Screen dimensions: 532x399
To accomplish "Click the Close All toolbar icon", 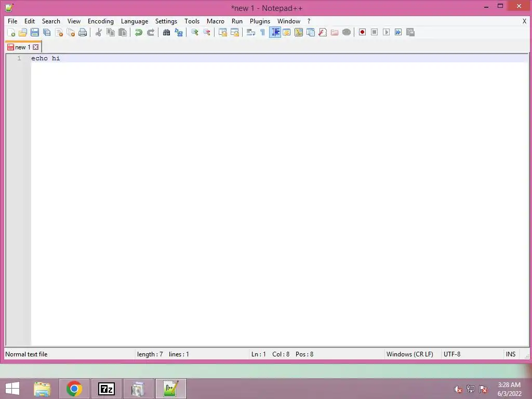I will 71,32.
